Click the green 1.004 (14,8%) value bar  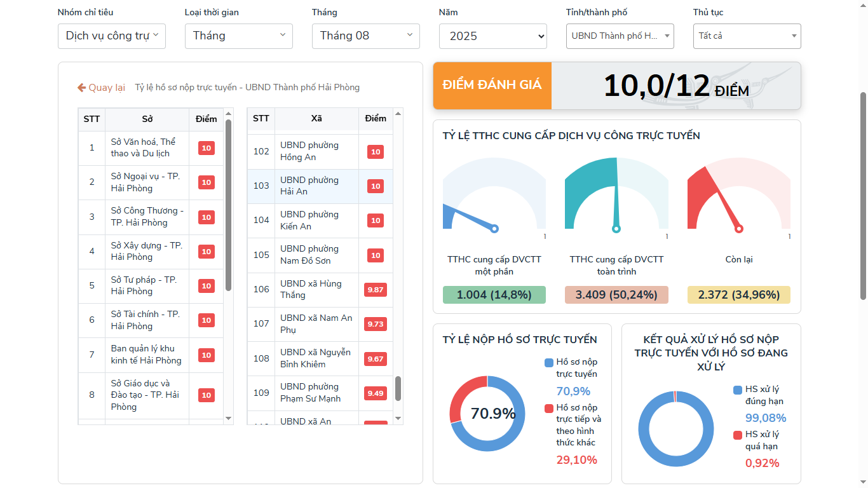494,295
